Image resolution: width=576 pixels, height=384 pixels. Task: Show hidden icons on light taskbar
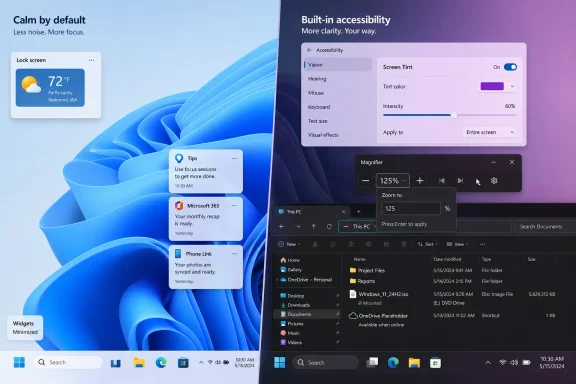pyautogui.click(x=201, y=362)
